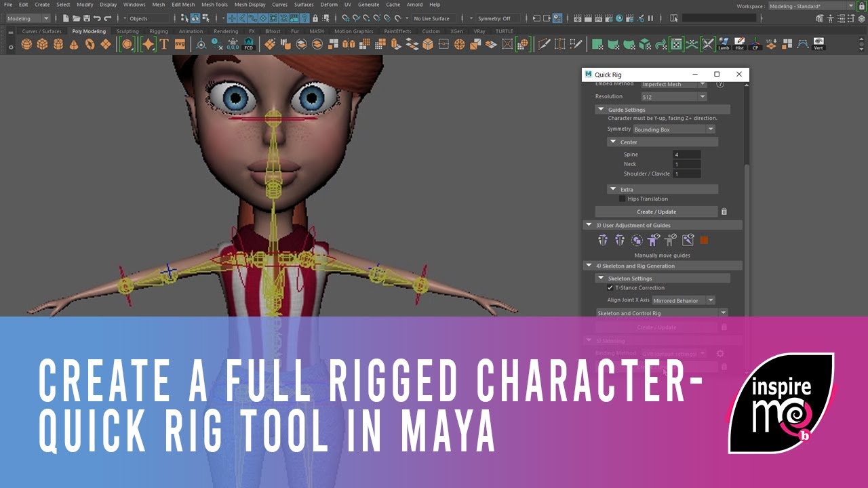
Task: Click the new scene icon
Action: [66, 18]
